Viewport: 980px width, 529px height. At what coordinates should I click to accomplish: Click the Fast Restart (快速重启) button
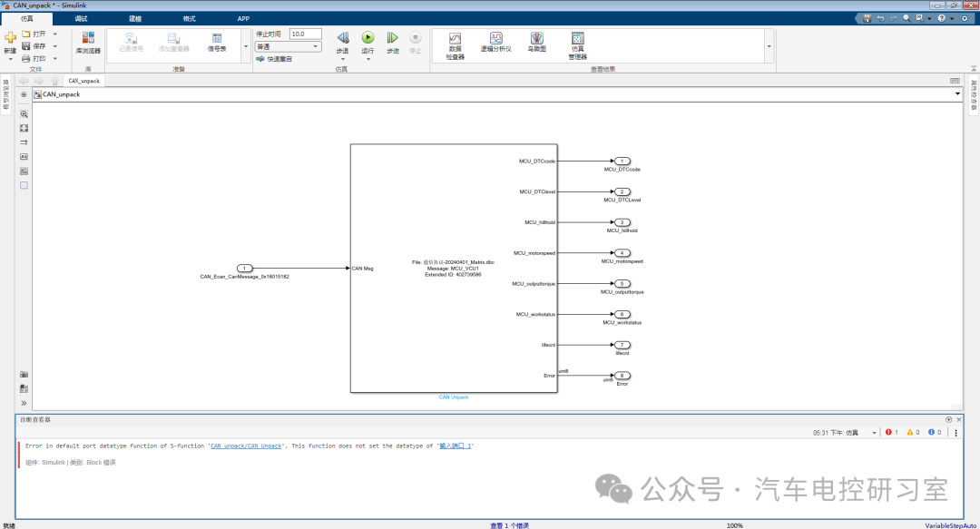pos(274,59)
